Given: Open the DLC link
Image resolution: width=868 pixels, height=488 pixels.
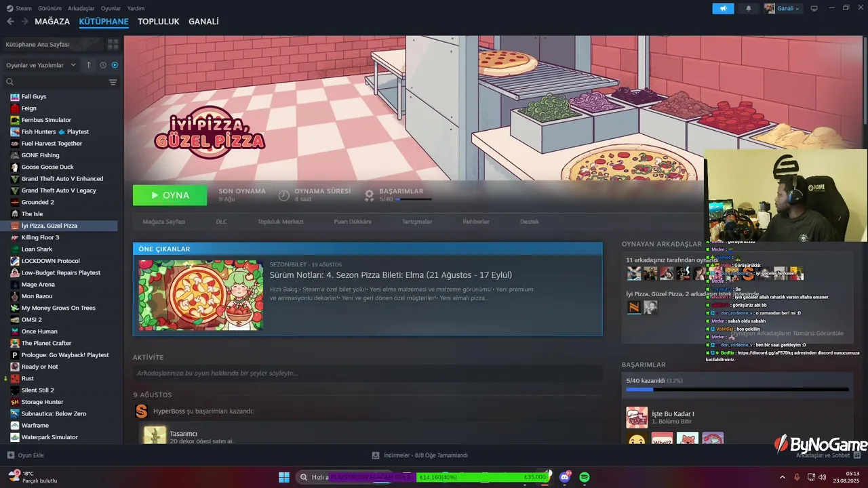Looking at the screenshot, I should point(222,222).
